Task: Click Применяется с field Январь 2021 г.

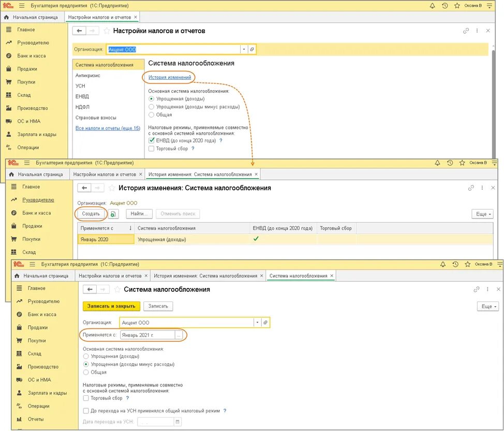Action: (147, 335)
